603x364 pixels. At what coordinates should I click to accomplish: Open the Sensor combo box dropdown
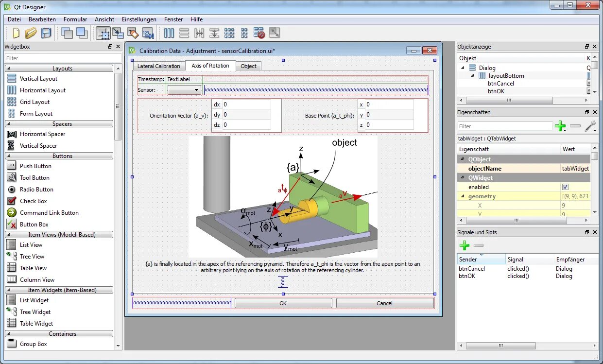pyautogui.click(x=184, y=90)
